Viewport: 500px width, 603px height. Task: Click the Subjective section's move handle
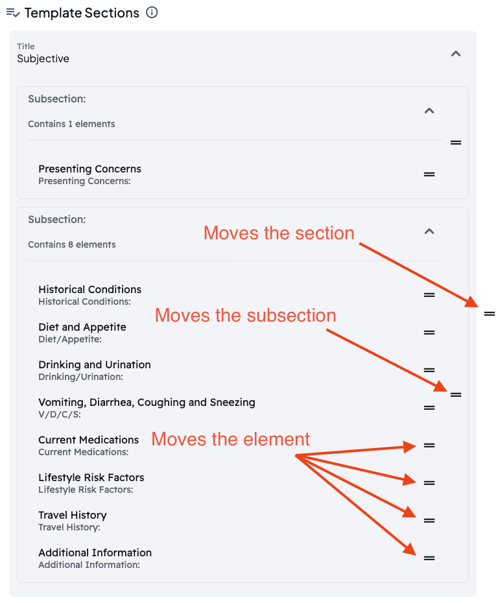[489, 314]
